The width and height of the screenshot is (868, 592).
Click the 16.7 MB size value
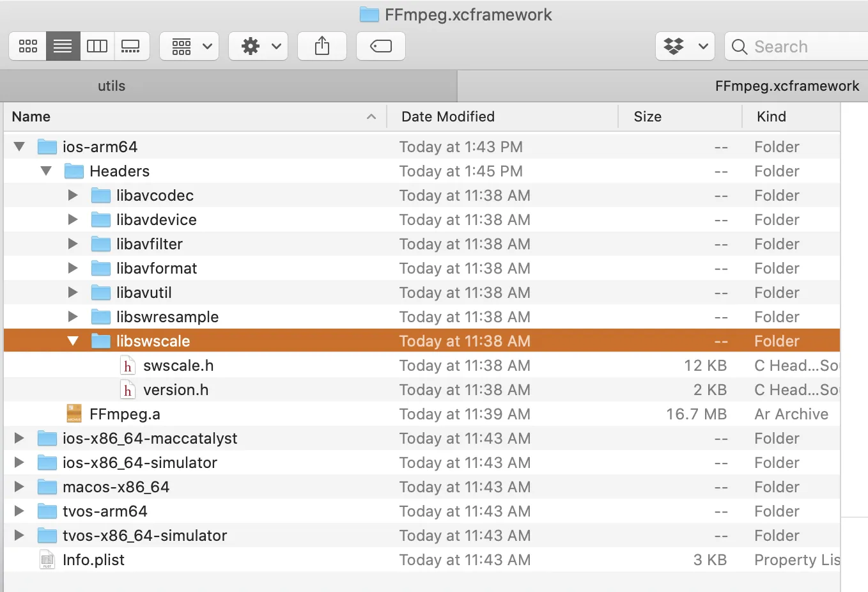coord(697,414)
